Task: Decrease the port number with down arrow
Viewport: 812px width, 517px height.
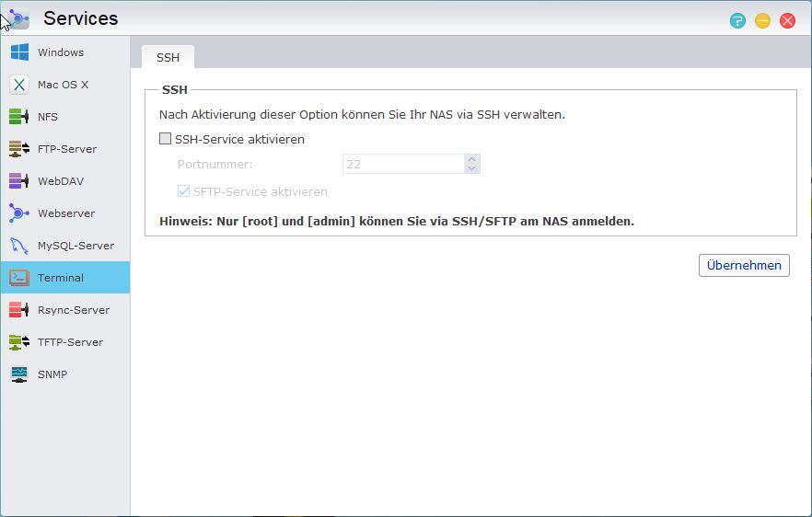Action: click(x=471, y=168)
